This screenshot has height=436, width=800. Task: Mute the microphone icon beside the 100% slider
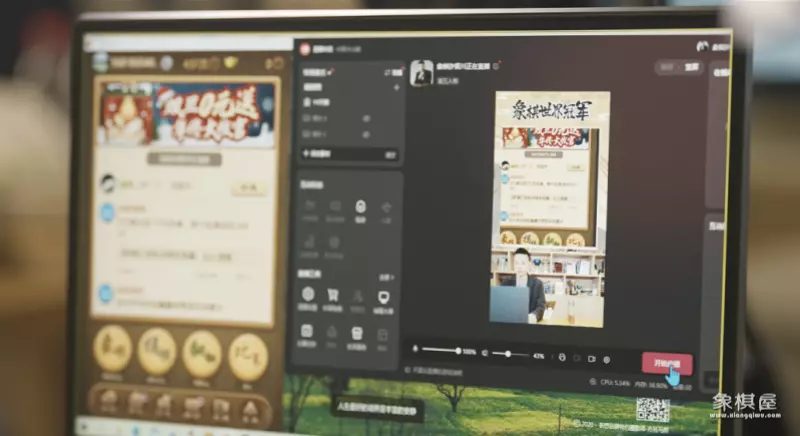(x=415, y=349)
